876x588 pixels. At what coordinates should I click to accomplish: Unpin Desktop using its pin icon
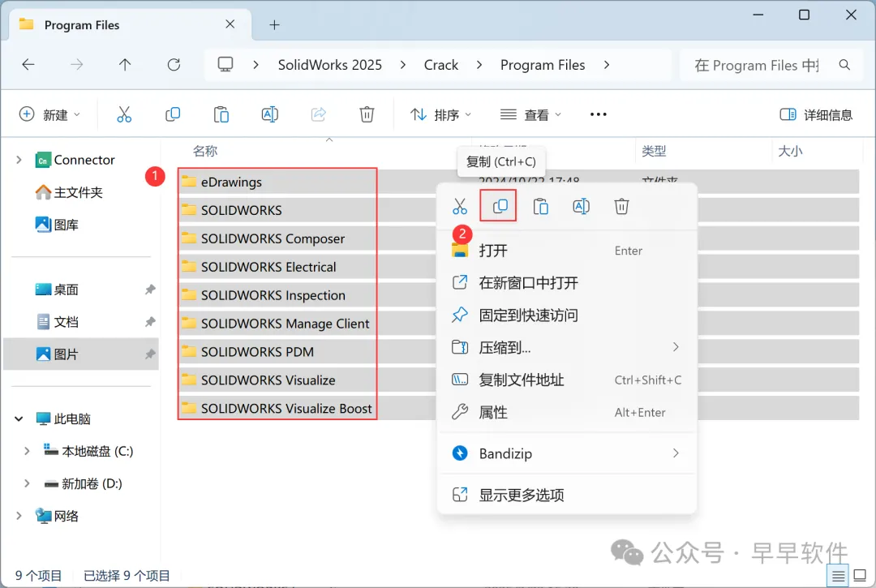pyautogui.click(x=150, y=290)
